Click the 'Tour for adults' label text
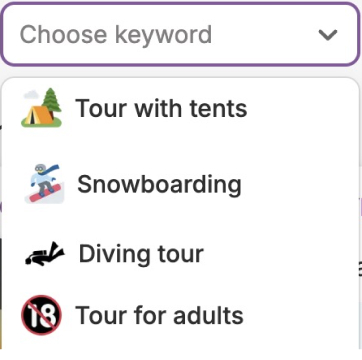Viewport: 362px width, 360px height. [x=159, y=315]
